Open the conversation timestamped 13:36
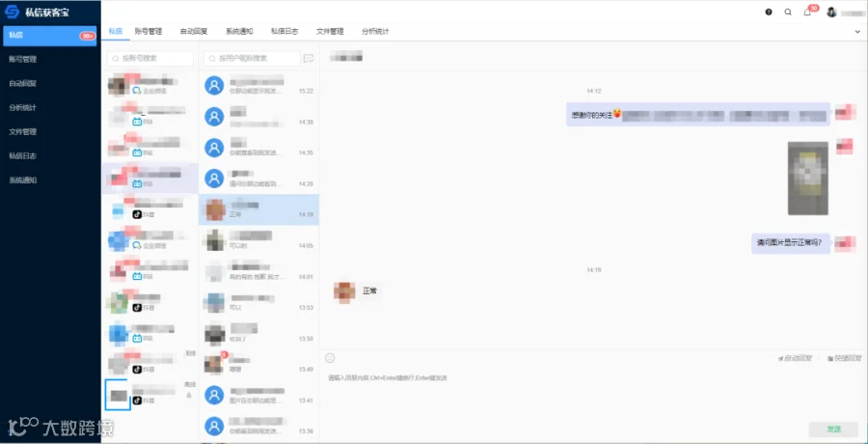 (258, 427)
